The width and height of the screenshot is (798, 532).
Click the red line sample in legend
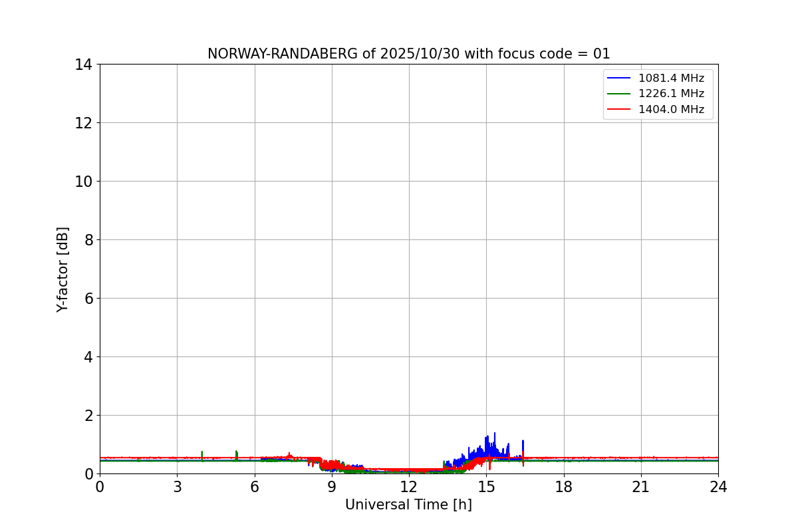coord(619,110)
